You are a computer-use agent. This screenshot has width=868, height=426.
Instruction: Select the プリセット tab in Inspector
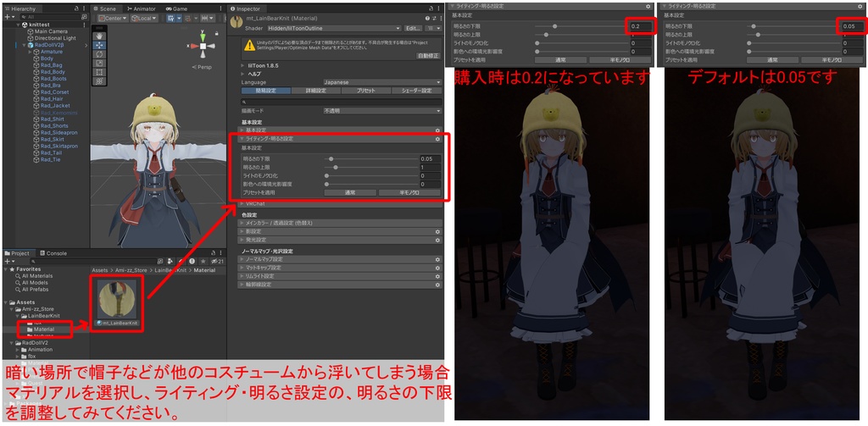pyautogui.click(x=366, y=91)
